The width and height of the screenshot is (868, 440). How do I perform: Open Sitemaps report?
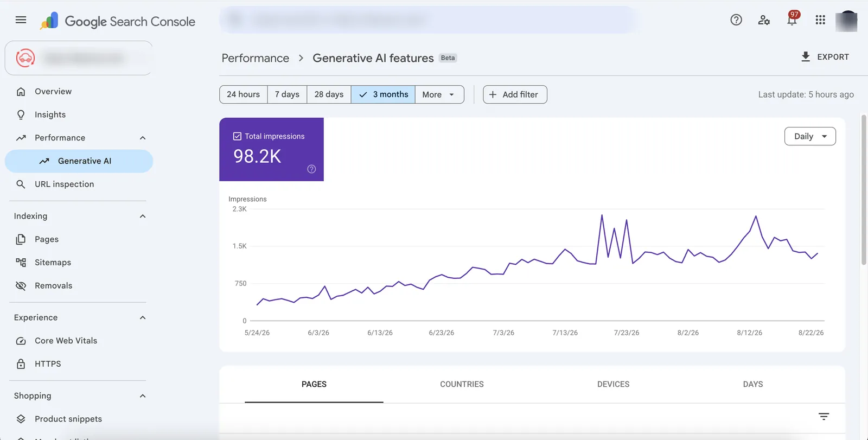click(79, 263)
